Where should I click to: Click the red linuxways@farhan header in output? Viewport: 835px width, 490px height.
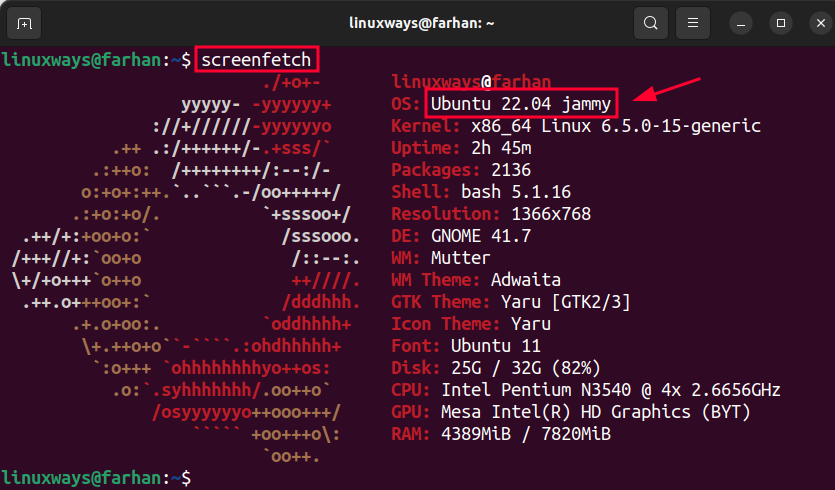[x=471, y=81]
